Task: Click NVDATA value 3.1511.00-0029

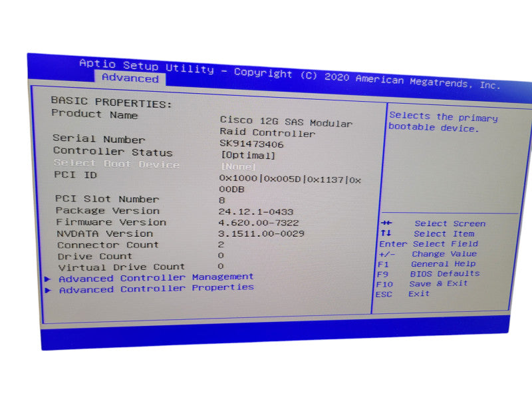Action: [x=261, y=233]
